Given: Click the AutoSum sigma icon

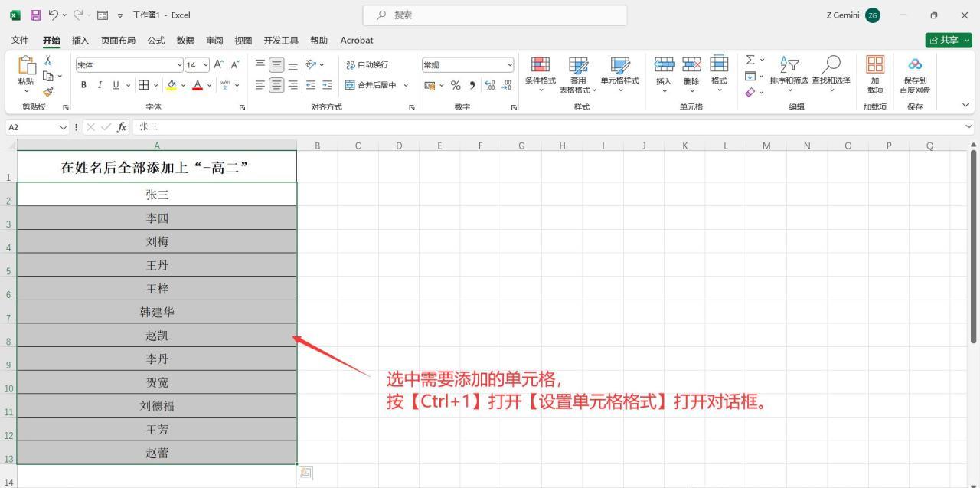Looking at the screenshot, I should pos(750,60).
